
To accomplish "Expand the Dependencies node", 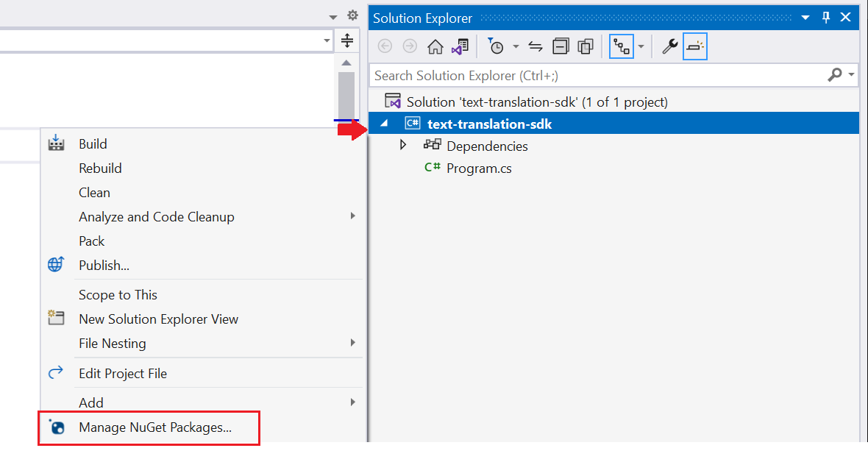I will 403,146.
